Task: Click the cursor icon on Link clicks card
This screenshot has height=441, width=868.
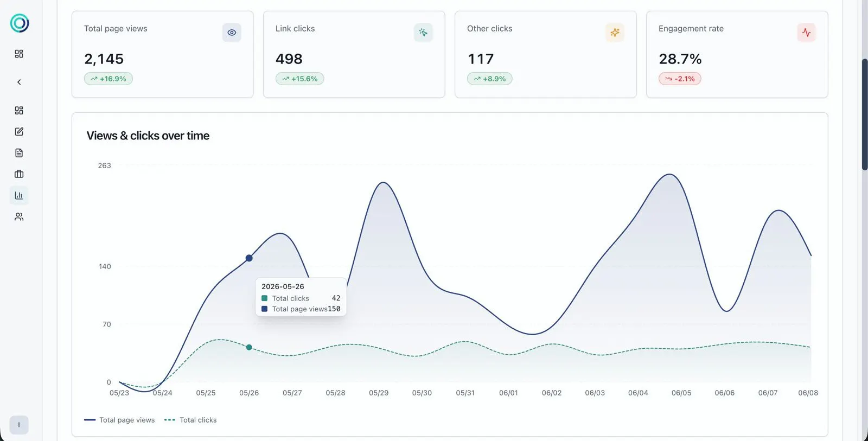Action: click(x=423, y=33)
